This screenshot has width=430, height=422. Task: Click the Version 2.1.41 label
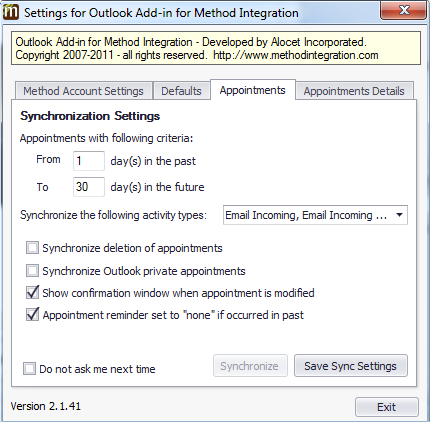pos(46,406)
